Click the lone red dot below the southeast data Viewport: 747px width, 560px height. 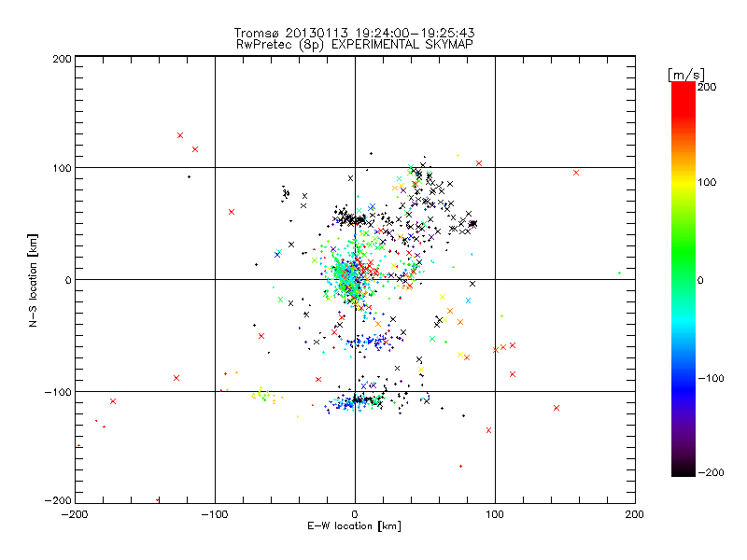(x=460, y=466)
